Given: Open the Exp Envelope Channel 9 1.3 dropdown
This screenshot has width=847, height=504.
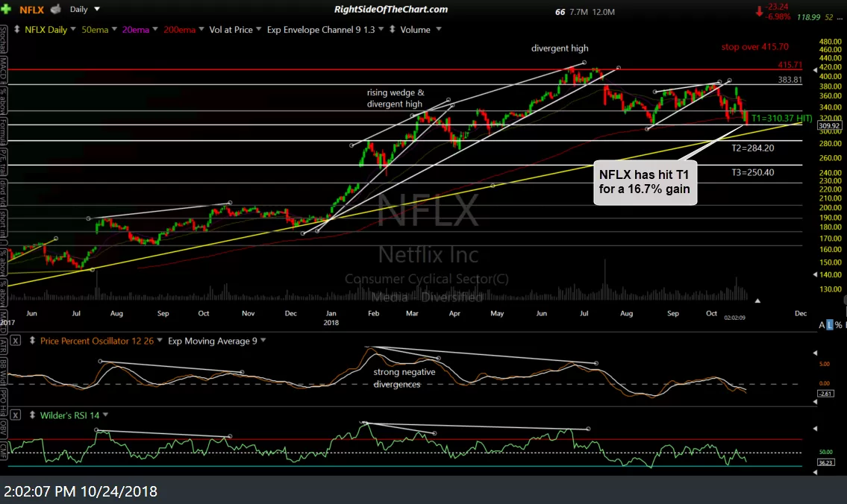Looking at the screenshot, I should pyautogui.click(x=381, y=29).
